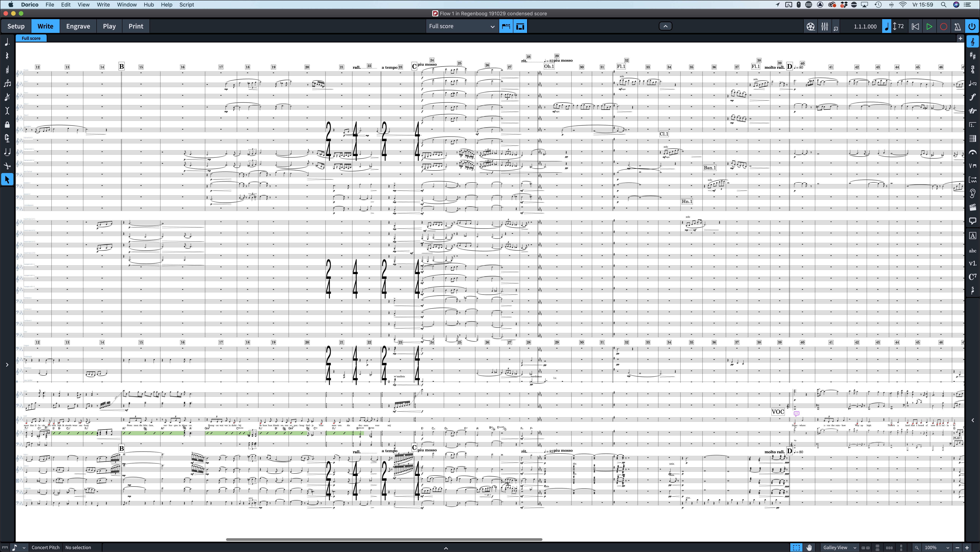Open the dynamics panel
This screenshot has height=552, width=980.
[x=972, y=97]
